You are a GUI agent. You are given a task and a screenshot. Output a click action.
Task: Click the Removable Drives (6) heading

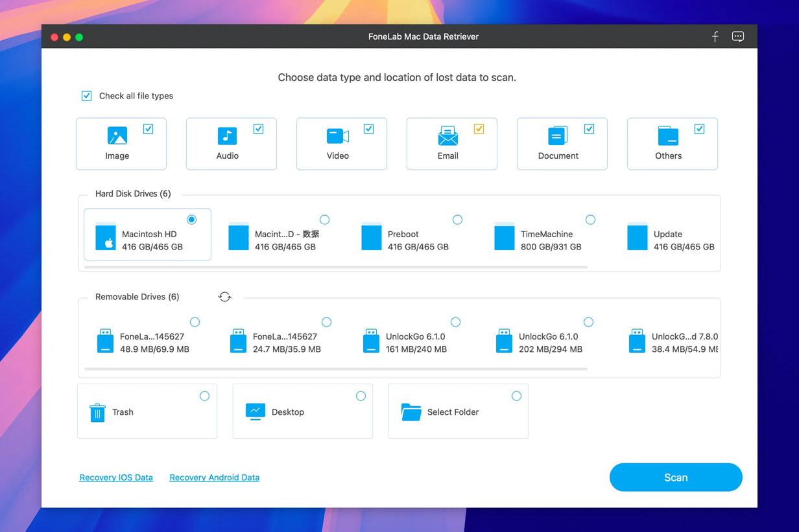137,297
